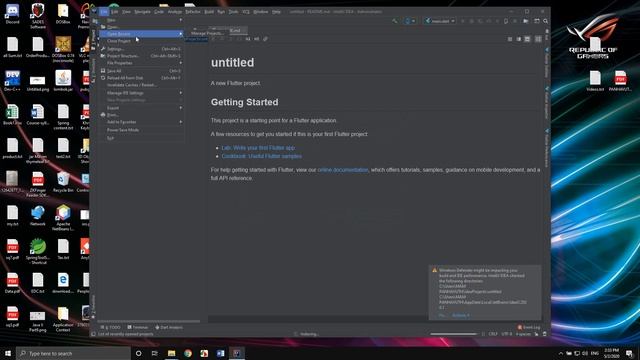
Task: Expand Add to Favorites submenu
Action: [x=141, y=122]
